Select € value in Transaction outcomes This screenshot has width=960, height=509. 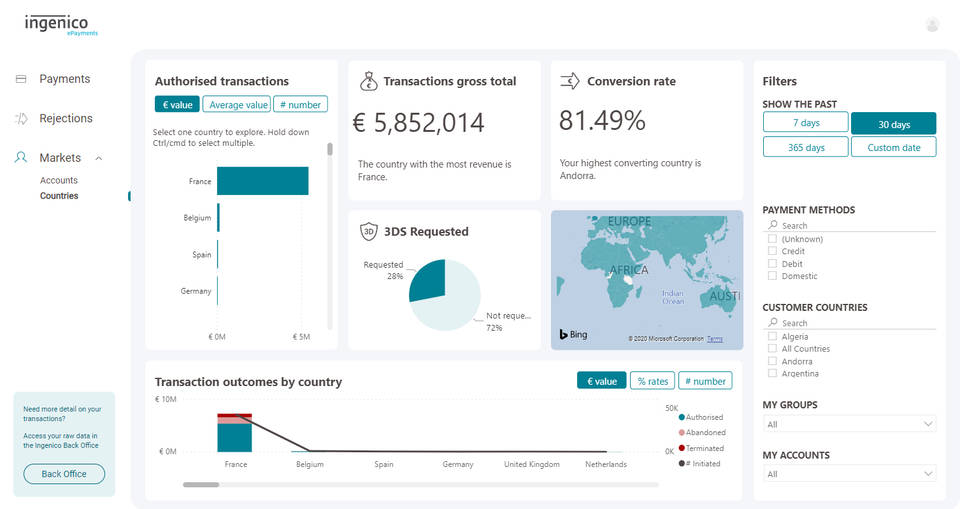[601, 381]
